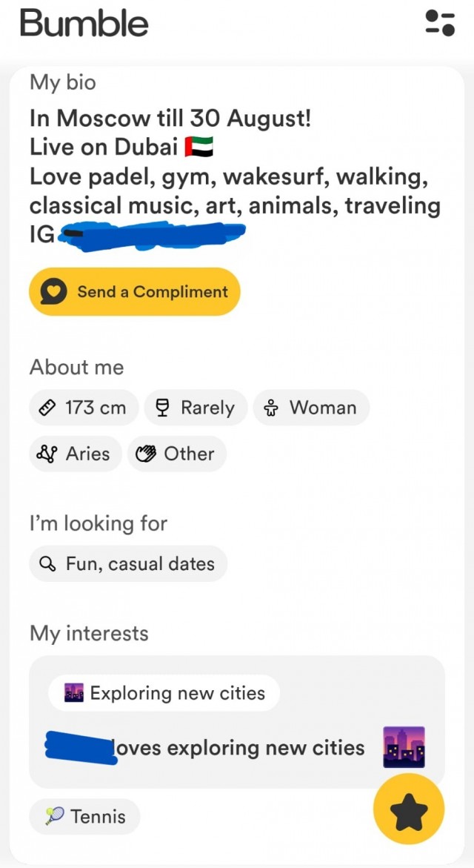Select the 173 cm height chip
The width and height of the screenshot is (474, 868).
tap(84, 408)
